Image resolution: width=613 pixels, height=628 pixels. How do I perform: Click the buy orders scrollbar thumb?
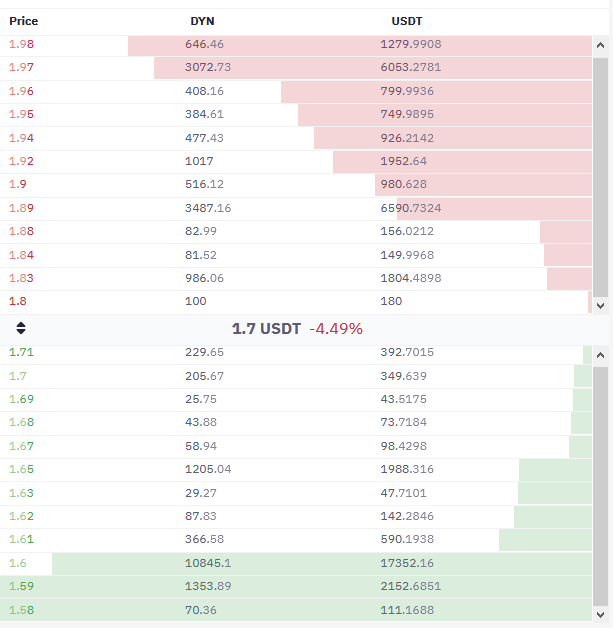(600, 487)
